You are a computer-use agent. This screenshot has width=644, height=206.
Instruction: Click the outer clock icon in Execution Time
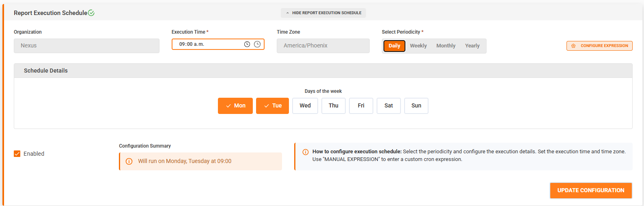pyautogui.click(x=257, y=44)
